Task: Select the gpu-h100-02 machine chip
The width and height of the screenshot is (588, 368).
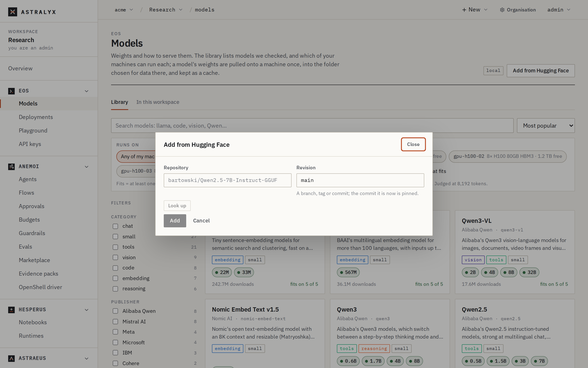Action: [x=508, y=156]
